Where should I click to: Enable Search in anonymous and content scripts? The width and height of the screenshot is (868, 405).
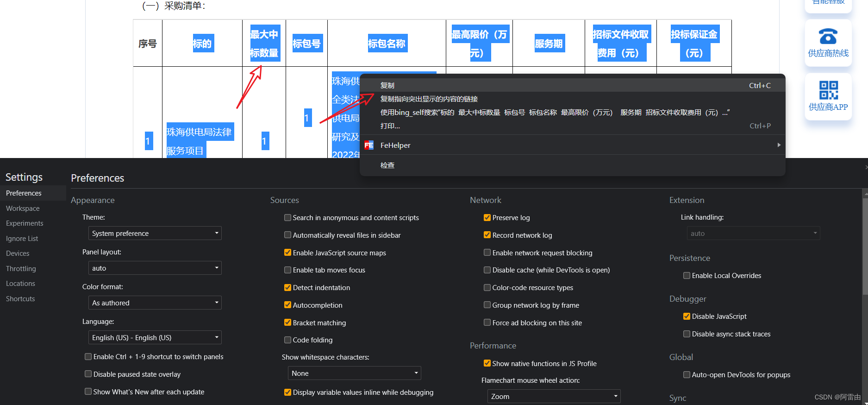(287, 217)
